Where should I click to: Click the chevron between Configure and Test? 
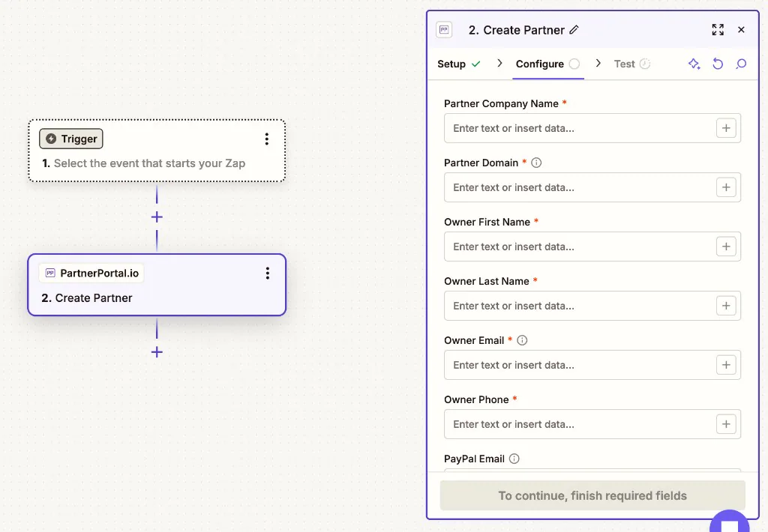[598, 63]
